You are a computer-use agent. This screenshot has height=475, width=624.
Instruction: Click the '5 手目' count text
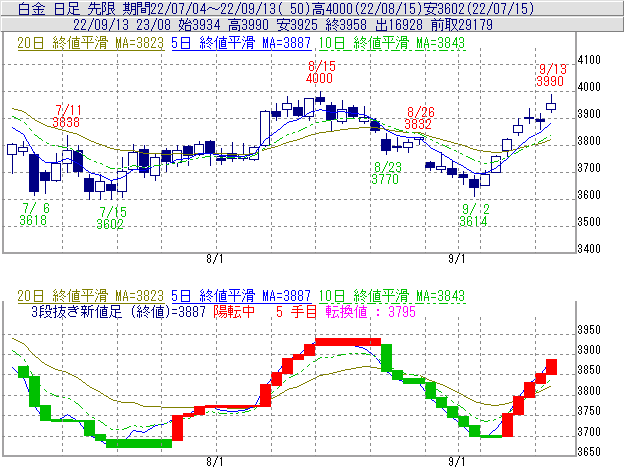pos(296,311)
